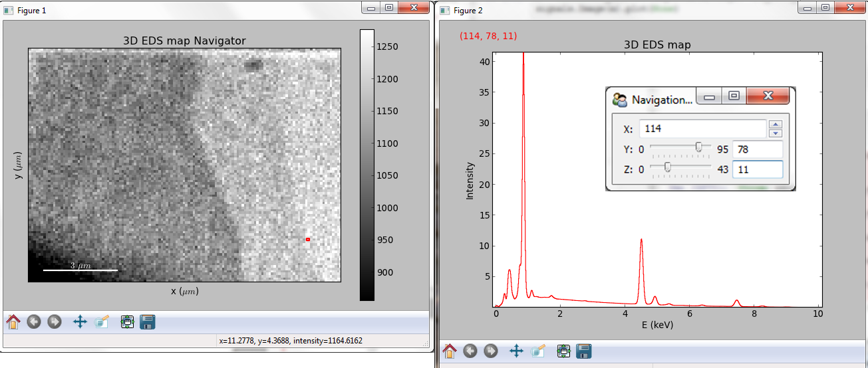Click the Y slider handle in Navigation dialog
Image resolution: width=868 pixels, height=368 pixels.
click(x=698, y=147)
